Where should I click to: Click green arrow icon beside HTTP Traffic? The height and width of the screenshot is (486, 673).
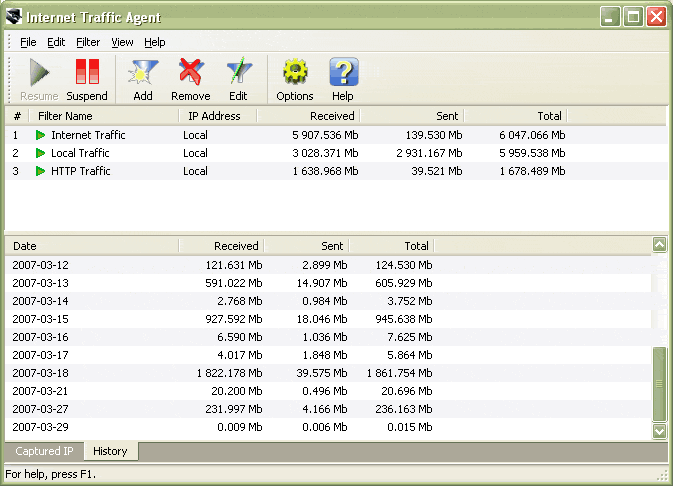pyautogui.click(x=41, y=171)
